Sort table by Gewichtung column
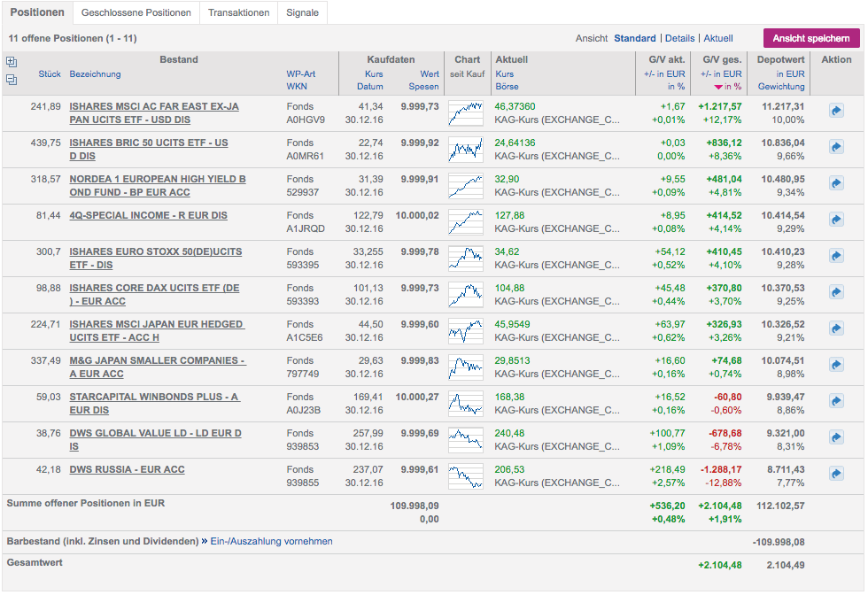The image size is (868, 595). [x=781, y=87]
